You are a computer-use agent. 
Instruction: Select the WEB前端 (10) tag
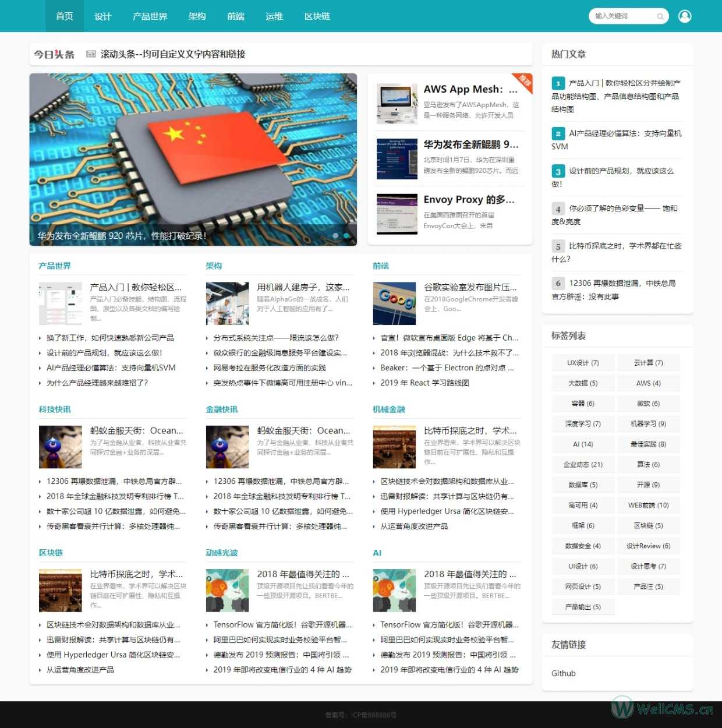pyautogui.click(x=648, y=506)
